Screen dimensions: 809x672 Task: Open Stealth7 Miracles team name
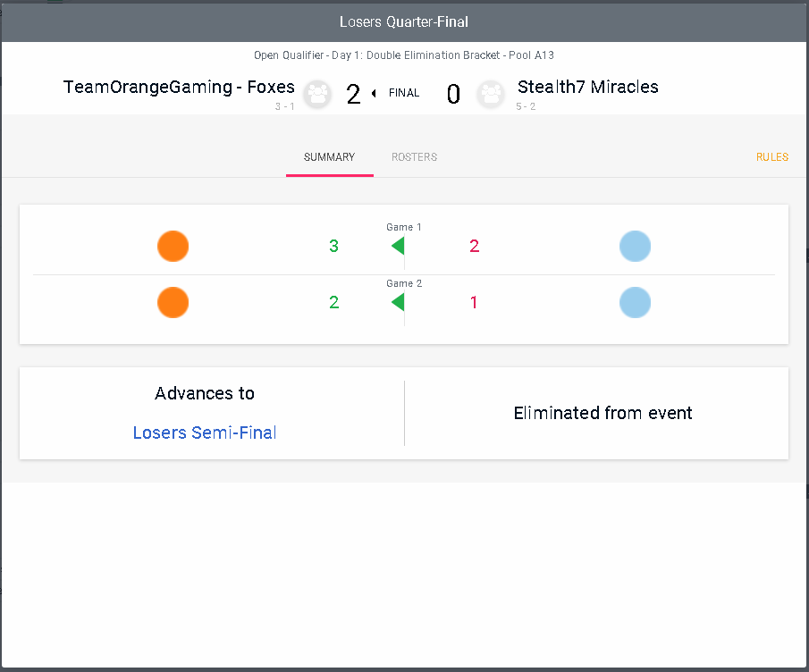pyautogui.click(x=587, y=88)
